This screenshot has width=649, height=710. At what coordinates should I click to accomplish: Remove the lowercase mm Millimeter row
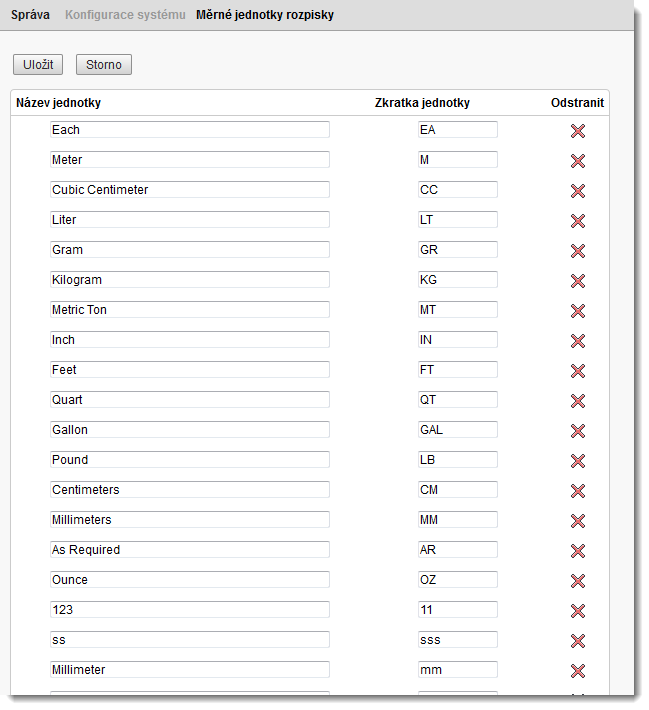click(577, 671)
